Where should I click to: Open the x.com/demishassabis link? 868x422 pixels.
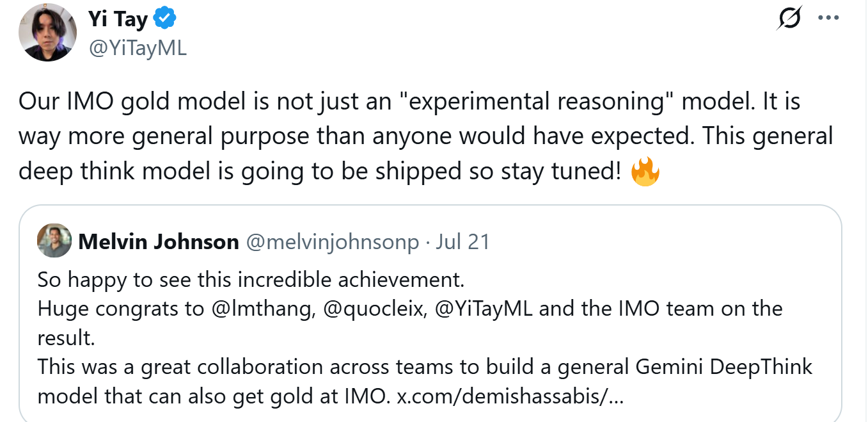tap(510, 396)
